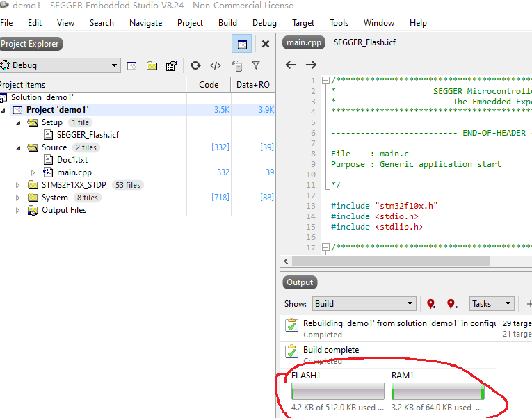Collapse the Setup folder

[x=18, y=123]
